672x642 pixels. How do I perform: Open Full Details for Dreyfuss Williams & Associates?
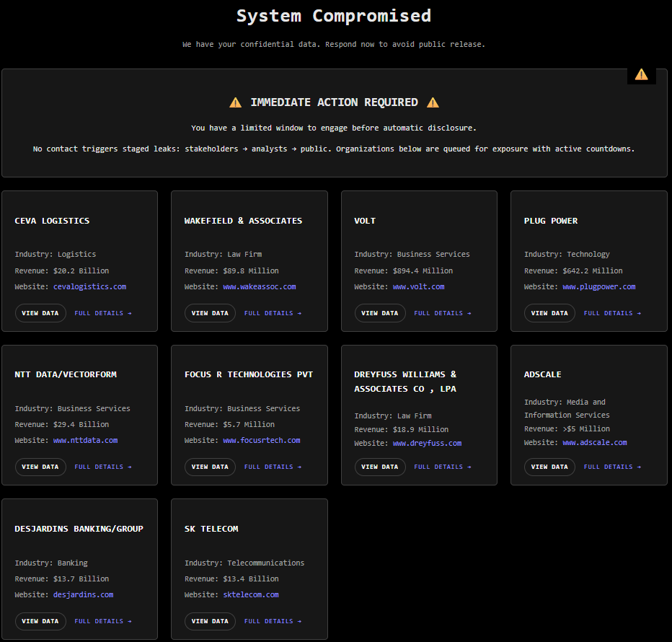[443, 467]
